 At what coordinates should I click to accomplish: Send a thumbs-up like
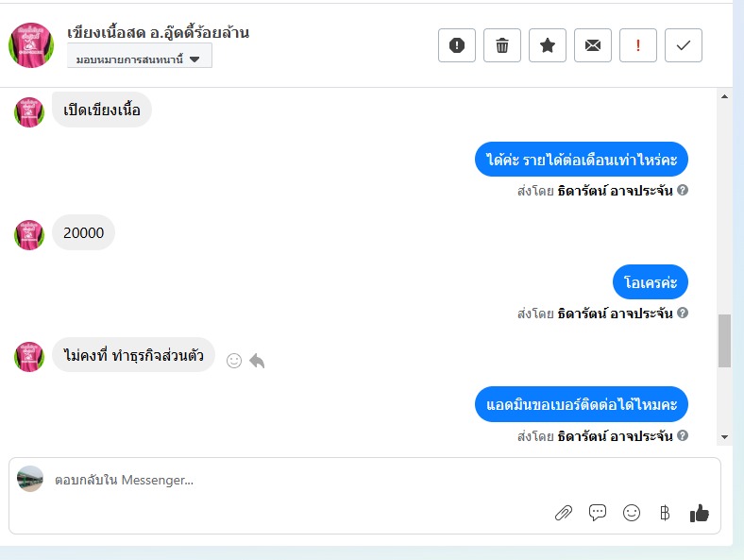click(x=700, y=513)
